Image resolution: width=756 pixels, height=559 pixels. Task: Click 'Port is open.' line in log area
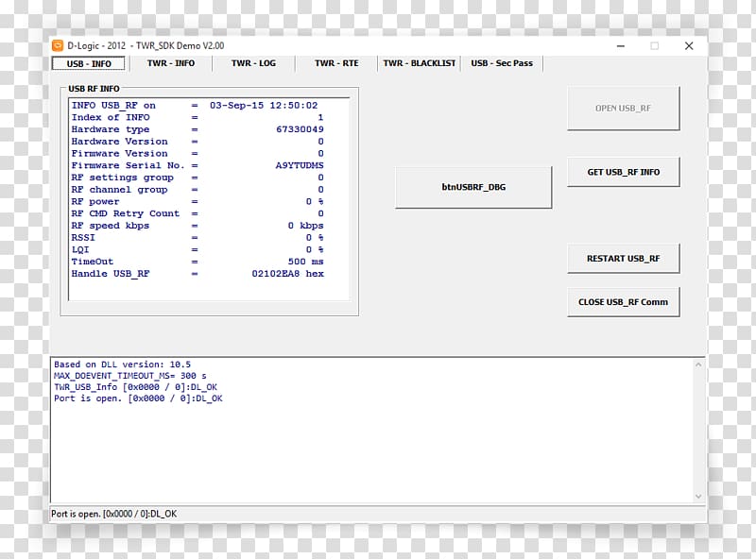(x=138, y=398)
